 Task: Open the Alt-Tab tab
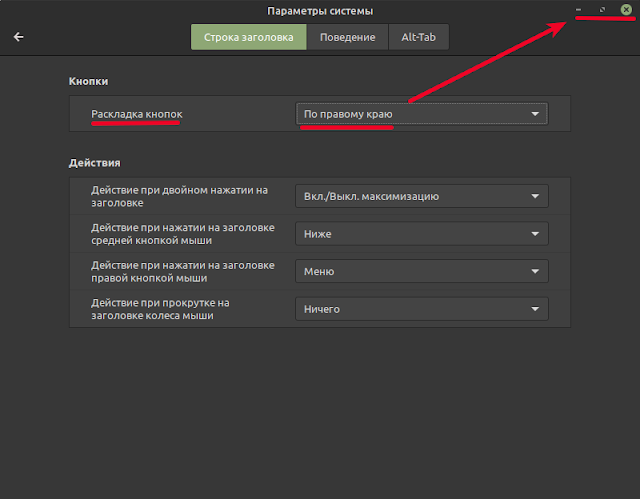pos(418,37)
